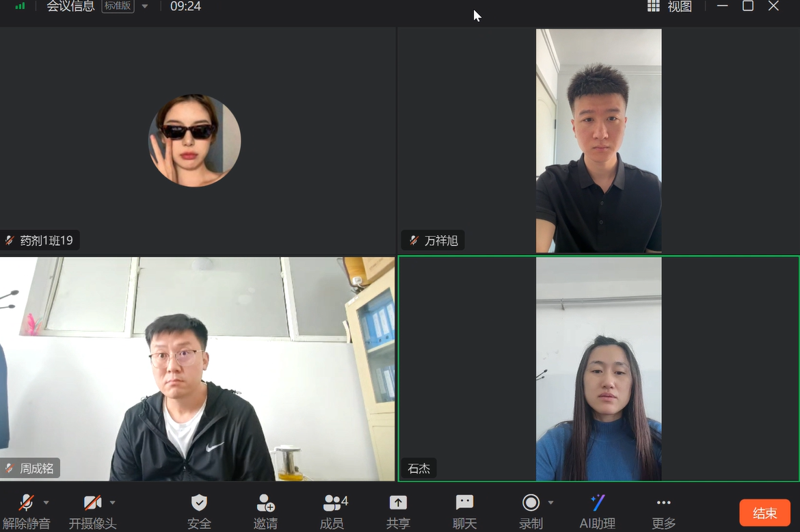Expand the microphone audio options arrow
The width and height of the screenshot is (800, 532).
(46, 503)
